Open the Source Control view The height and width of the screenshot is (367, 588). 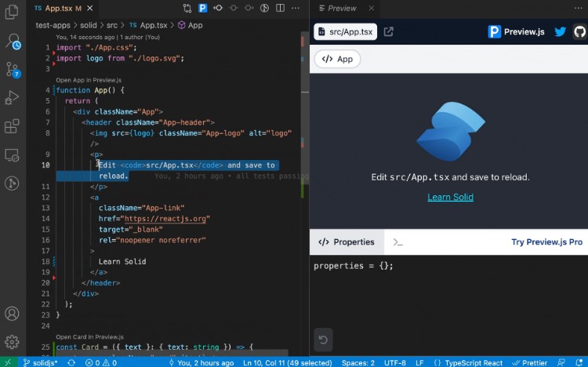(12, 68)
